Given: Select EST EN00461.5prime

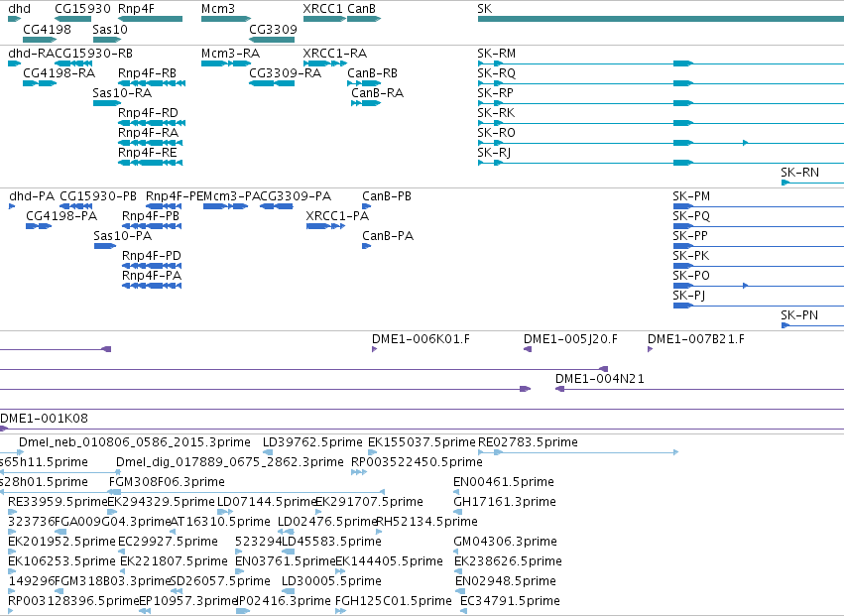Looking at the screenshot, I should [x=504, y=482].
